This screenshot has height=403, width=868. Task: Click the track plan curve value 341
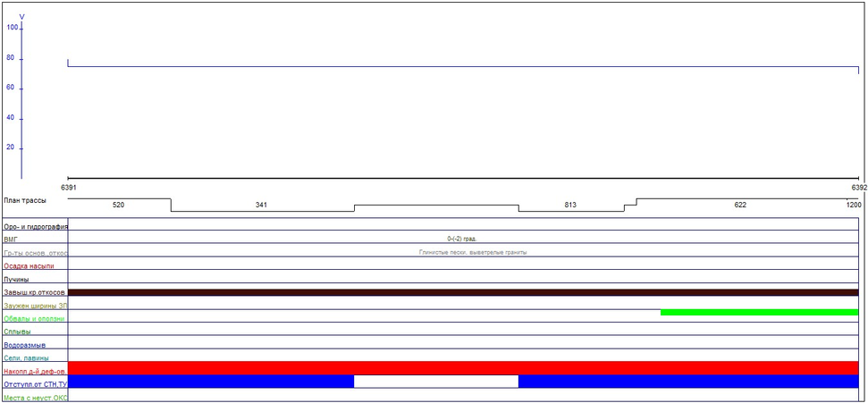(261, 205)
